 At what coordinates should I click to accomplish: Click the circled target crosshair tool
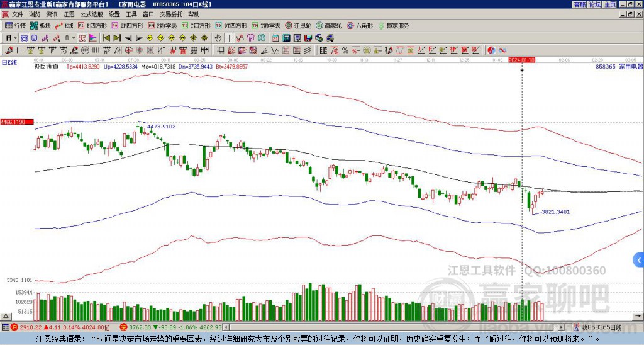128,50
